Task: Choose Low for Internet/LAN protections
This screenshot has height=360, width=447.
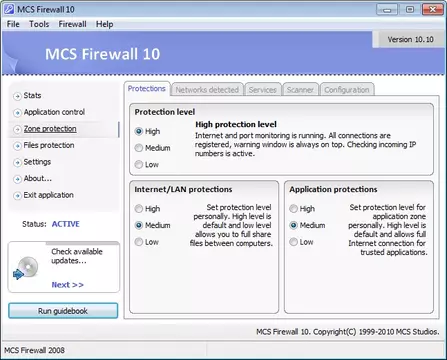Action: 139,242
